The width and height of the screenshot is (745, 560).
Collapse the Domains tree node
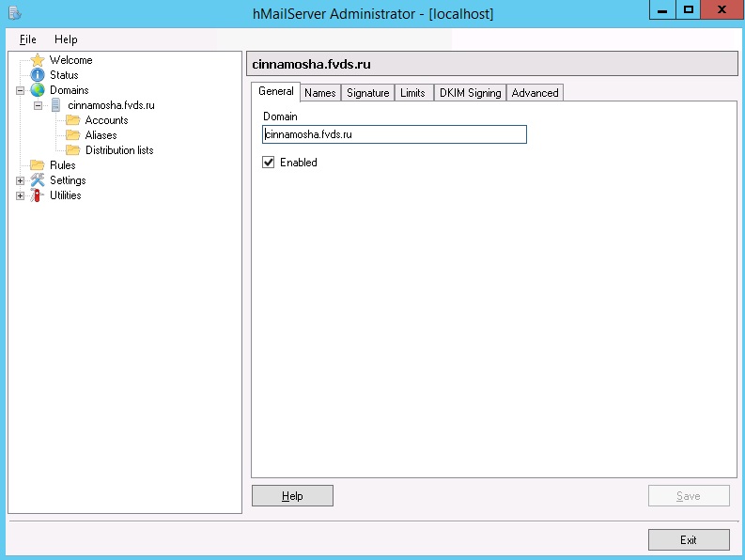pyautogui.click(x=20, y=90)
